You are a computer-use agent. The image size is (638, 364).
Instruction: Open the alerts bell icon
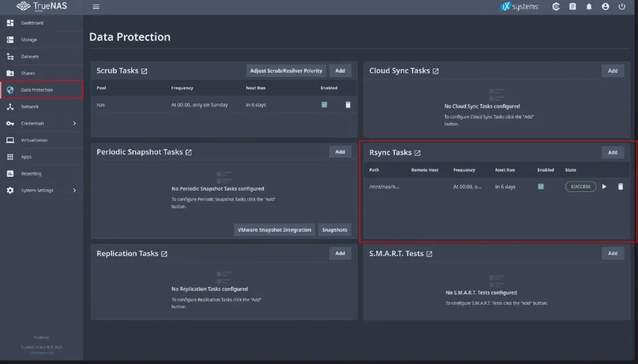589,7
